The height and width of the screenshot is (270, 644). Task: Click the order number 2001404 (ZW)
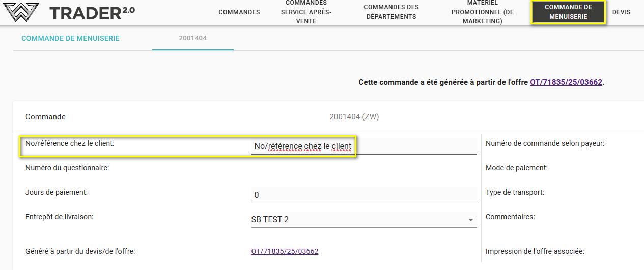pos(354,117)
